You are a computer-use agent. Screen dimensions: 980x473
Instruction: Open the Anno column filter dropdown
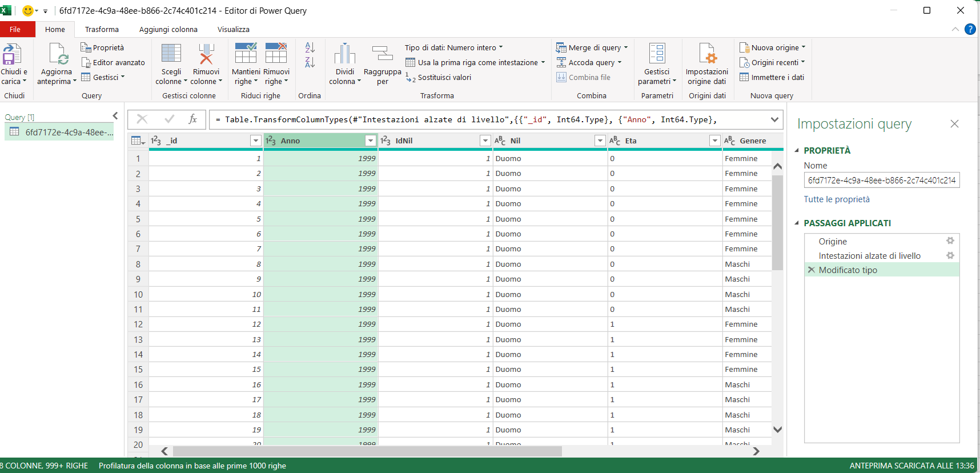pyautogui.click(x=370, y=141)
